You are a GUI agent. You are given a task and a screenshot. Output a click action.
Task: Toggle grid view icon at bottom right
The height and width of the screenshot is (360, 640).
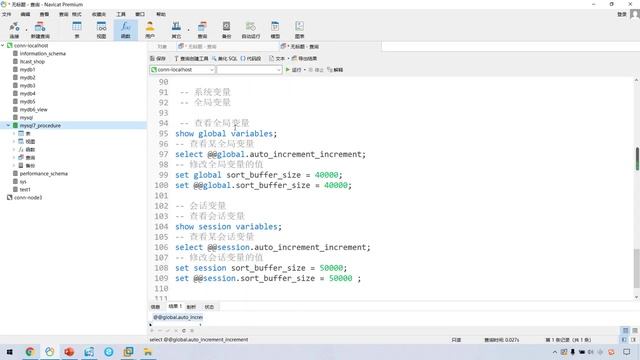[625, 330]
